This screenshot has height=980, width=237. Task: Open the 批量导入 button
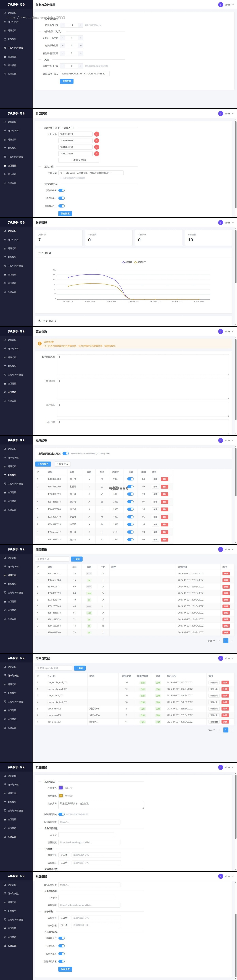(x=62, y=464)
